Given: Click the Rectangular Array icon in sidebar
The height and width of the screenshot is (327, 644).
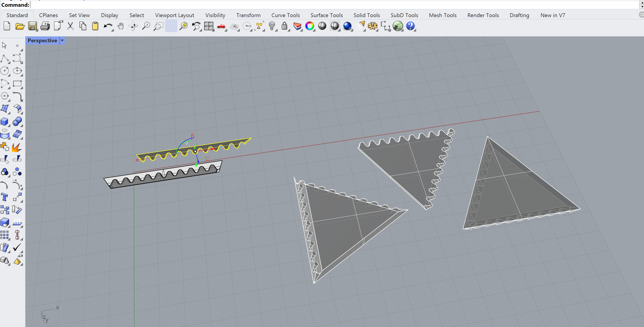Looking at the screenshot, I should (x=4, y=235).
